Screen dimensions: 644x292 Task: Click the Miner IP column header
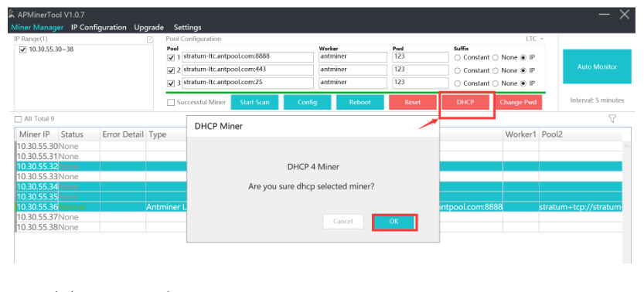coord(36,134)
